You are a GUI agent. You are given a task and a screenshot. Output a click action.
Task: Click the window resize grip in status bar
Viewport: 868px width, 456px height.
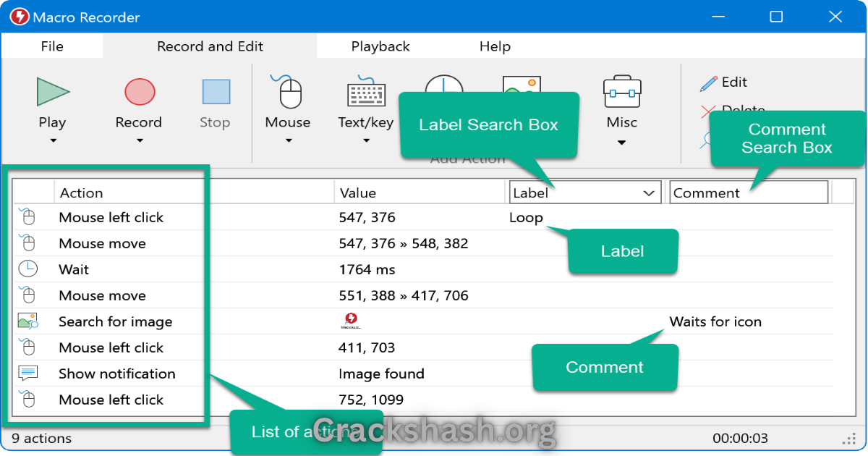pyautogui.click(x=850, y=439)
